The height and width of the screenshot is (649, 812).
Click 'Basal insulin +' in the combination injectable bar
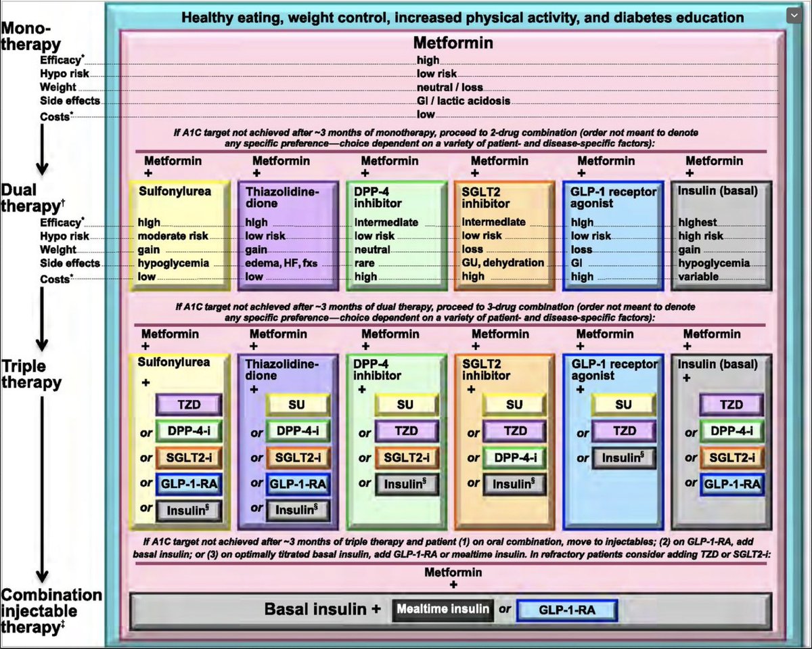323,609
